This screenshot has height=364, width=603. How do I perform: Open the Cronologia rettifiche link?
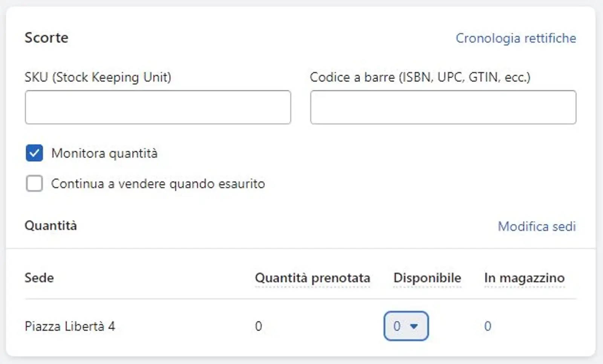516,38
